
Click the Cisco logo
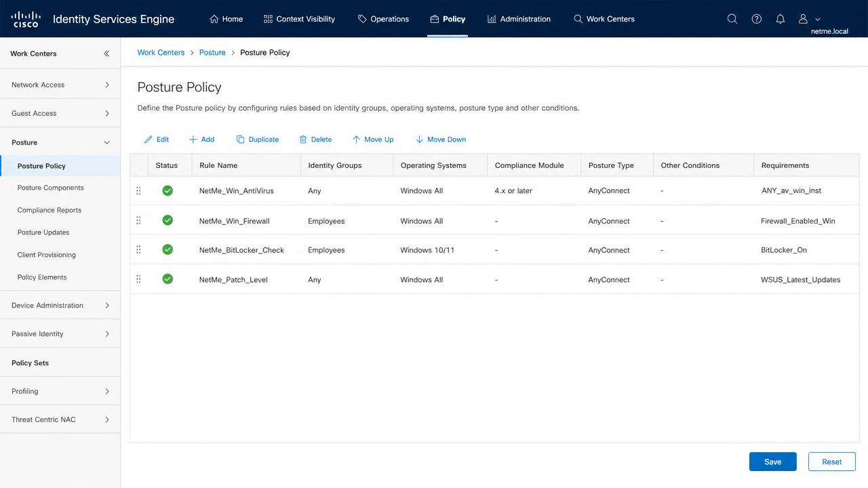(26, 19)
